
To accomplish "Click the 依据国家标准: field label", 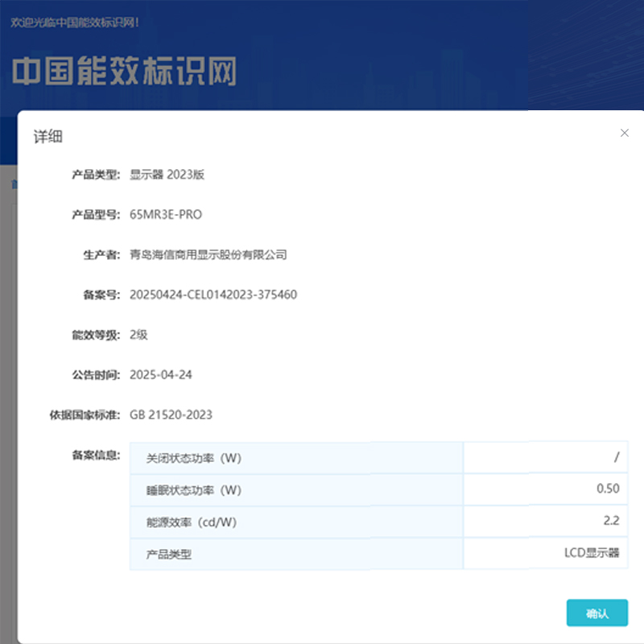I will coord(85,415).
